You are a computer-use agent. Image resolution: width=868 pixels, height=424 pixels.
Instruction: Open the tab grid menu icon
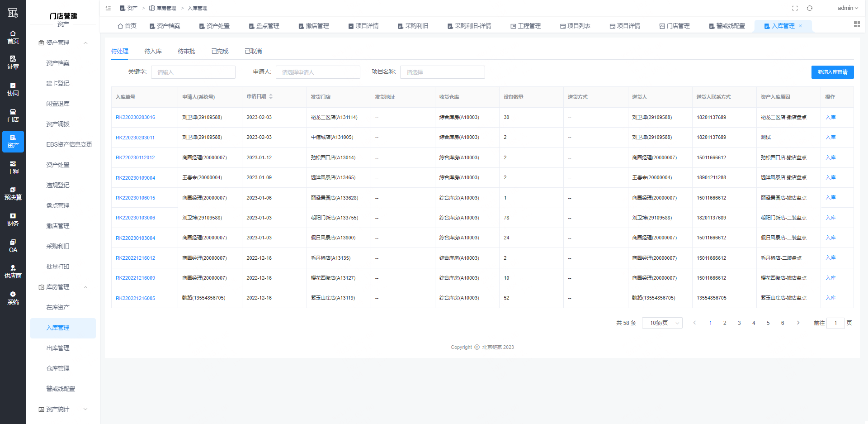tap(857, 24)
